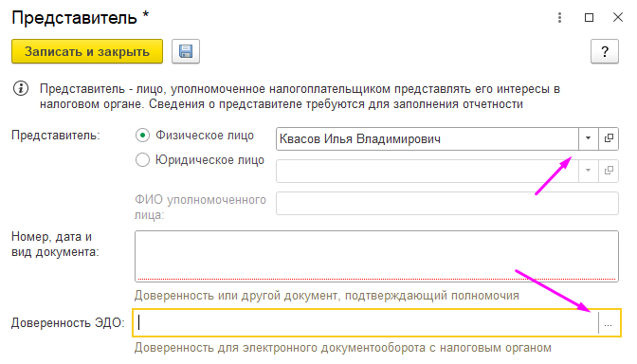Image resolution: width=637 pixels, height=364 pixels.
Task: Expand the Квасов Илья Владимирович dropdown list
Action: coord(589,138)
